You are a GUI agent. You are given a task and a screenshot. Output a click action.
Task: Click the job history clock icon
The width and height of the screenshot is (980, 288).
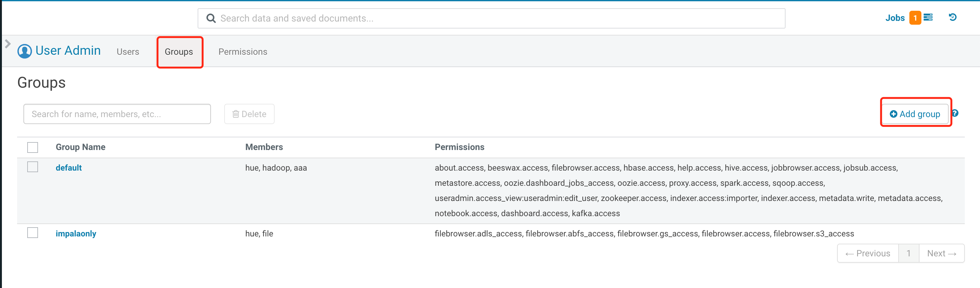[x=953, y=17]
